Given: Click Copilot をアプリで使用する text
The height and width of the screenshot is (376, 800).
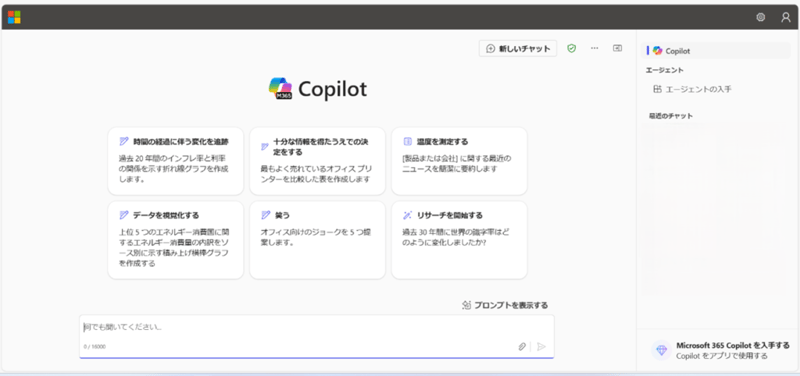Looking at the screenshot, I should coord(721,356).
